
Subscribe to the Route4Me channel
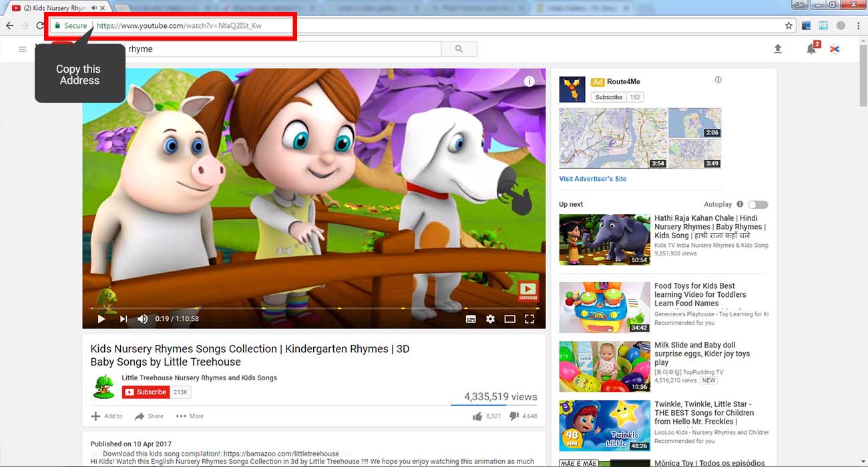click(x=608, y=97)
